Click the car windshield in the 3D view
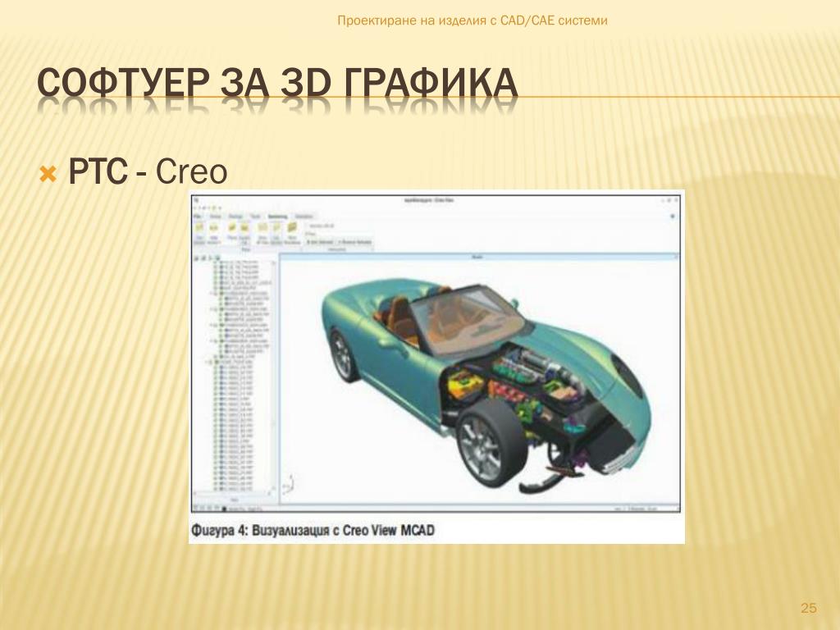The width and height of the screenshot is (840, 630). tap(466, 319)
